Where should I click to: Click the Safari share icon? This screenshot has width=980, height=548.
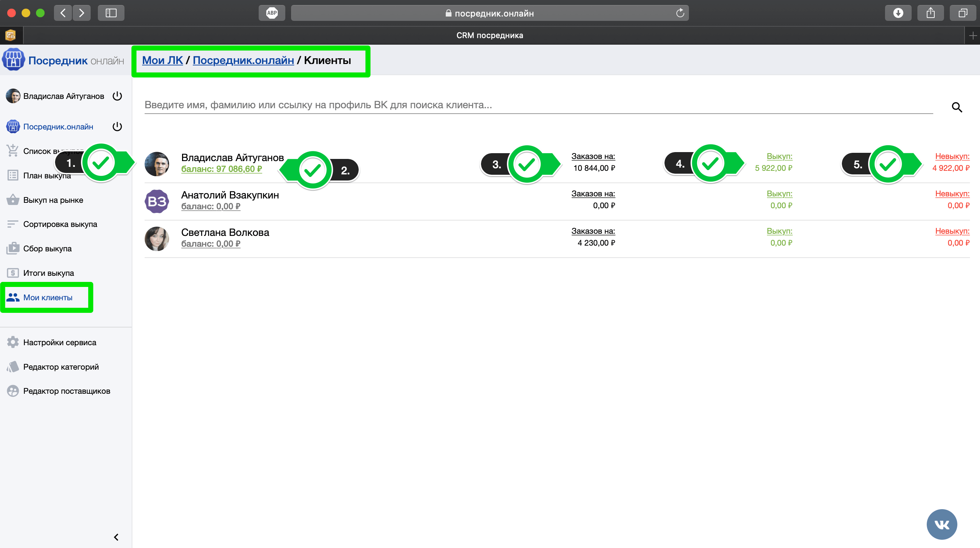(930, 13)
